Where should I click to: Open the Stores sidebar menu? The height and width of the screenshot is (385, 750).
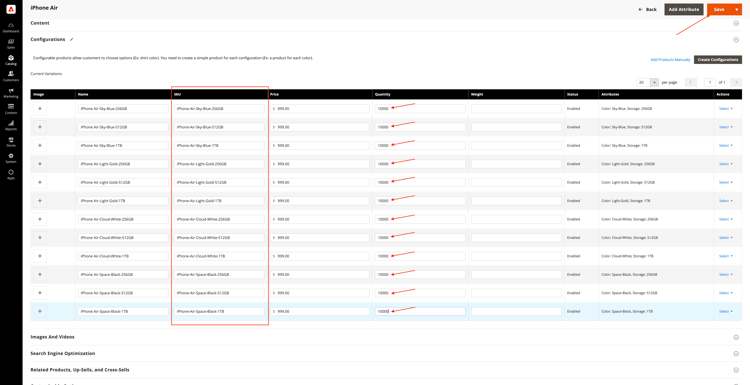point(11,142)
